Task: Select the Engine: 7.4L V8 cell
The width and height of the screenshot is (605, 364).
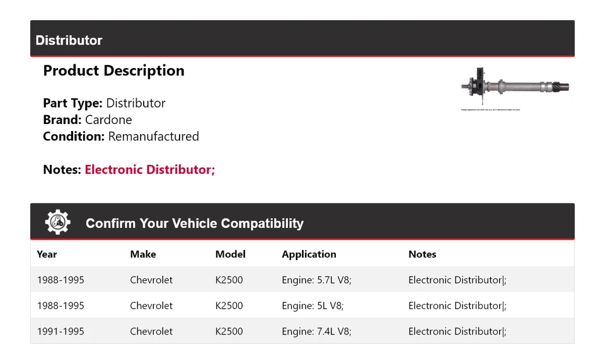Action: (316, 331)
